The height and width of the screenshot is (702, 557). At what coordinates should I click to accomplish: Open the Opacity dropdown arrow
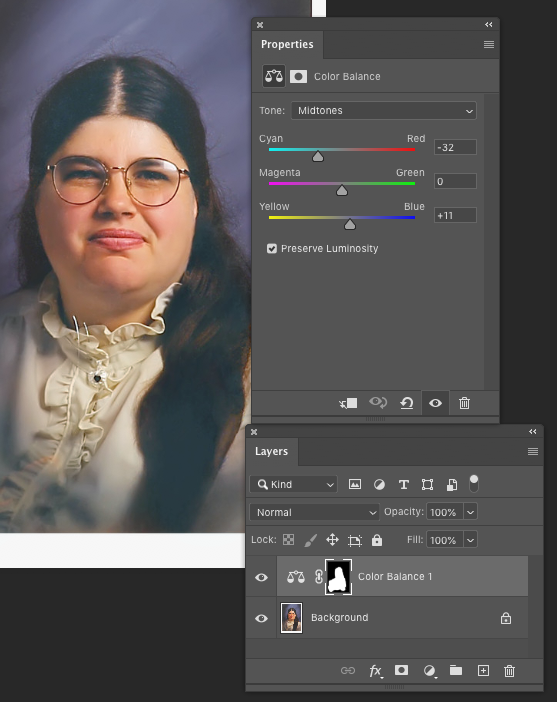(470, 512)
